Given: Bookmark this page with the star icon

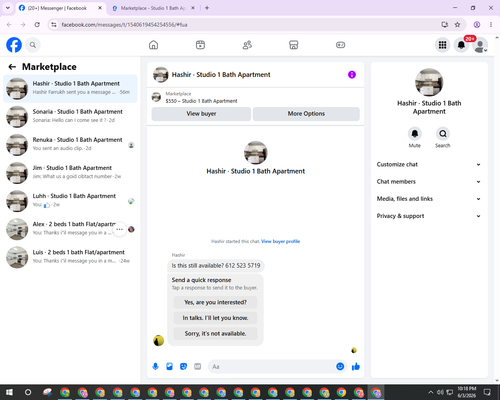Looking at the screenshot, I should (458, 25).
